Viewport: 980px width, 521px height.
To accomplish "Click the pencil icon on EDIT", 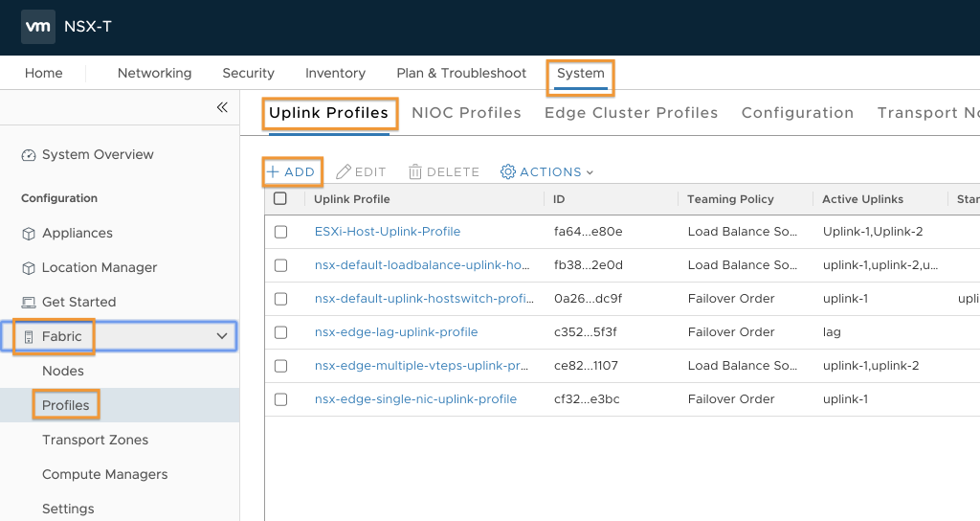I will tap(344, 172).
